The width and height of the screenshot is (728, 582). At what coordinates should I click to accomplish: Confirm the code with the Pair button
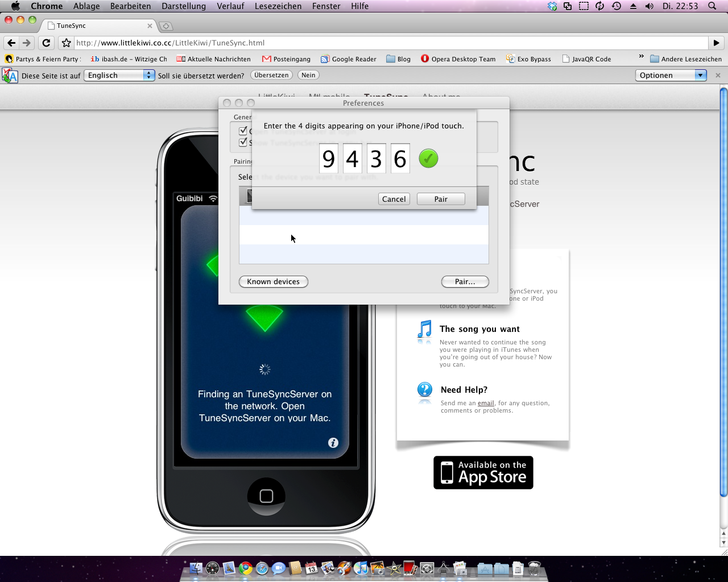pos(441,199)
